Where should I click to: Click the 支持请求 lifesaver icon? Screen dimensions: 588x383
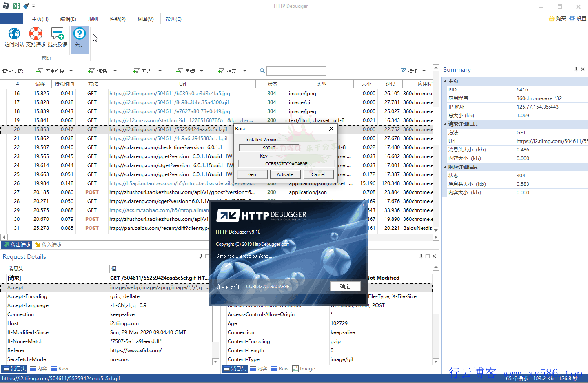36,37
